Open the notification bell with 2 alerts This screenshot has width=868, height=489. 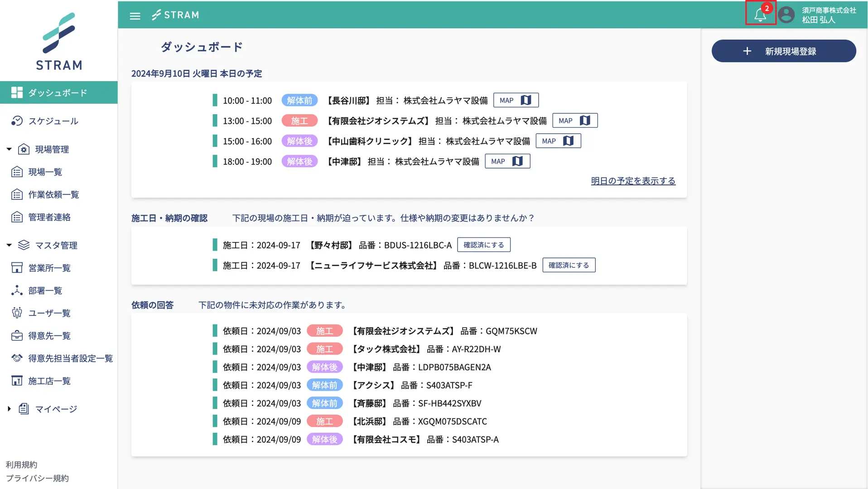point(760,15)
